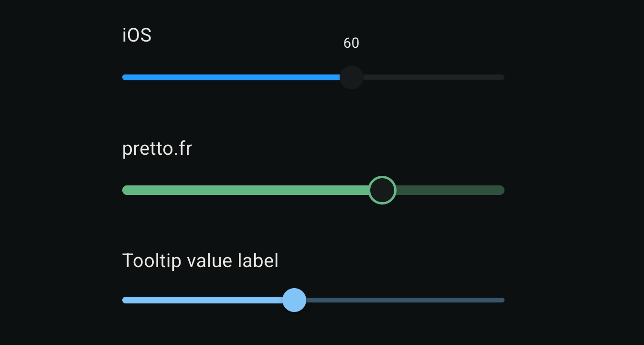Click the far right end of iOS slider
The image size is (644, 345).
503,77
